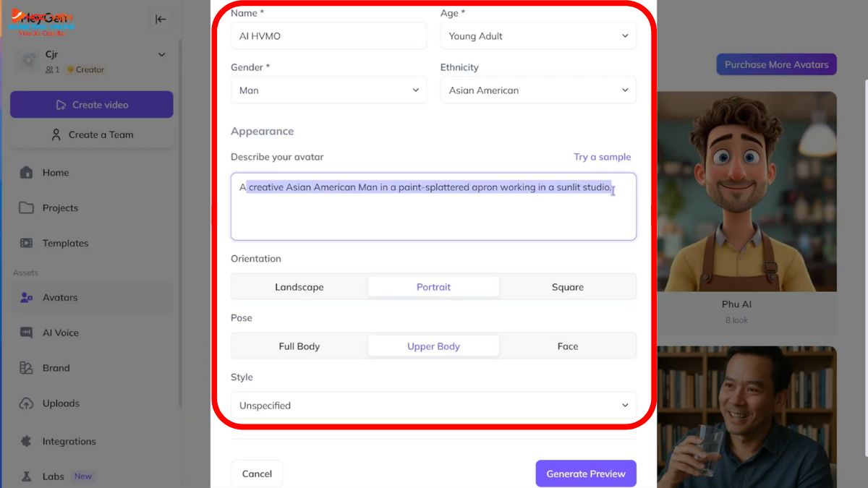Choose the Full Body pose
The image size is (868, 488).
(299, 346)
